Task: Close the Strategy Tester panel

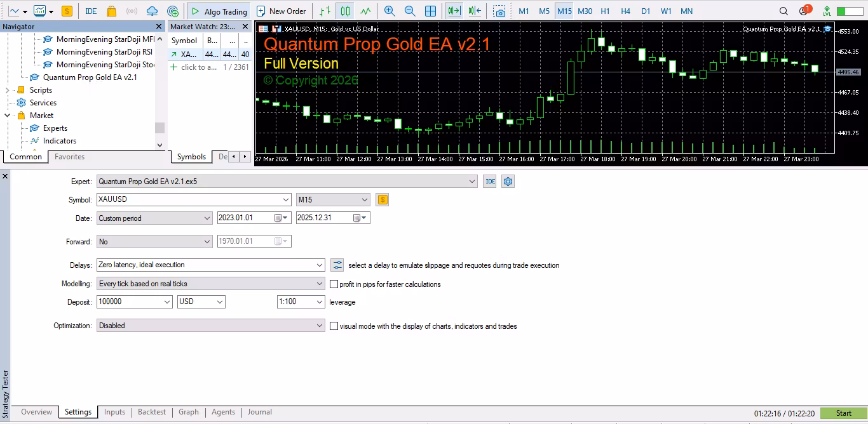Action: pos(5,175)
